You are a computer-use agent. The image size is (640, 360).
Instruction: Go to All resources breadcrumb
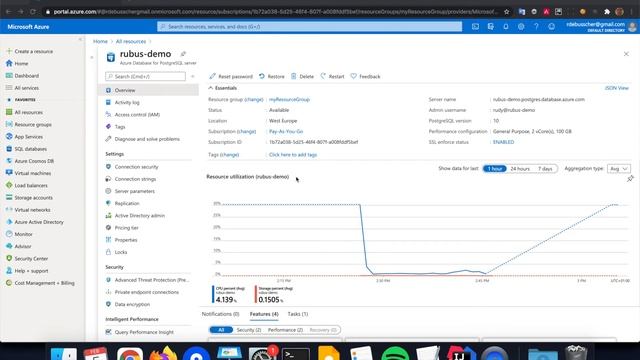[131, 41]
